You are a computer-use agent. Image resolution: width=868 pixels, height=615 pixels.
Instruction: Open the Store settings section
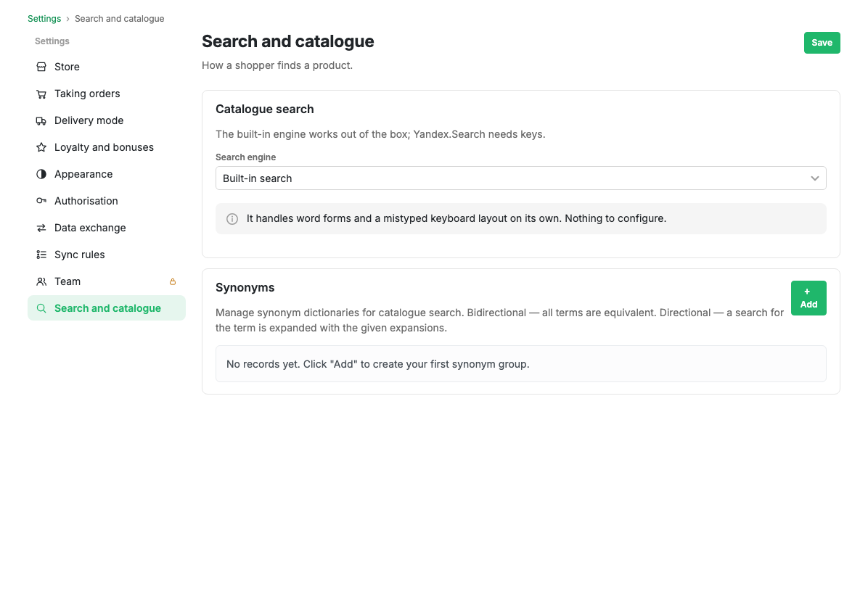tap(106, 67)
